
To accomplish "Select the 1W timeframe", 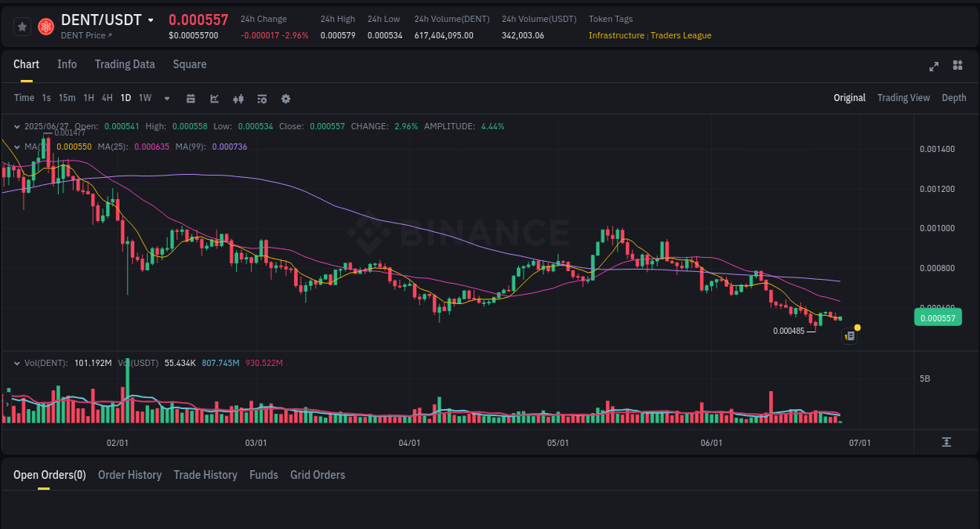I will coord(144,98).
